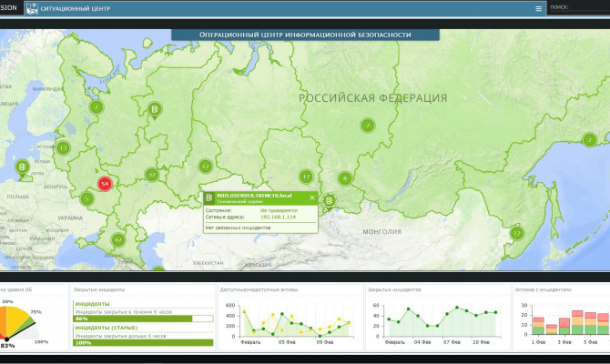Click cluster marker 13 near the Baltic

point(63,147)
